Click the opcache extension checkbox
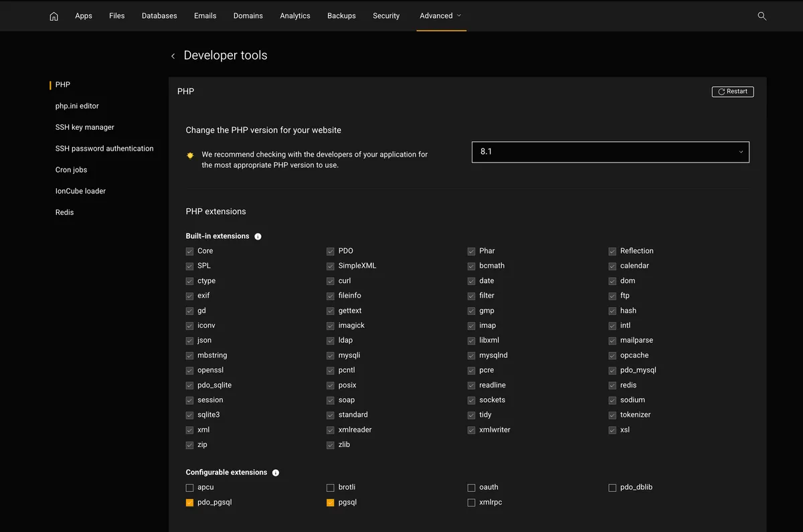803x532 pixels. point(612,356)
